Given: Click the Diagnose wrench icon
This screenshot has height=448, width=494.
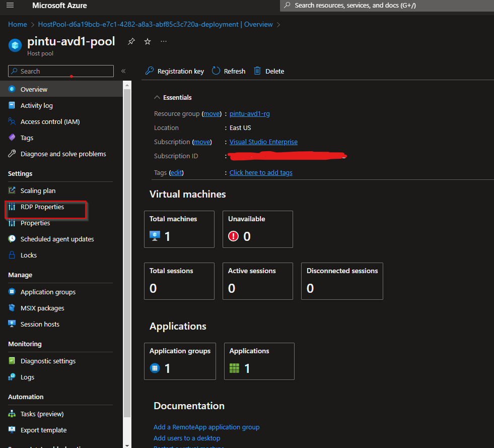Looking at the screenshot, I should (12, 153).
